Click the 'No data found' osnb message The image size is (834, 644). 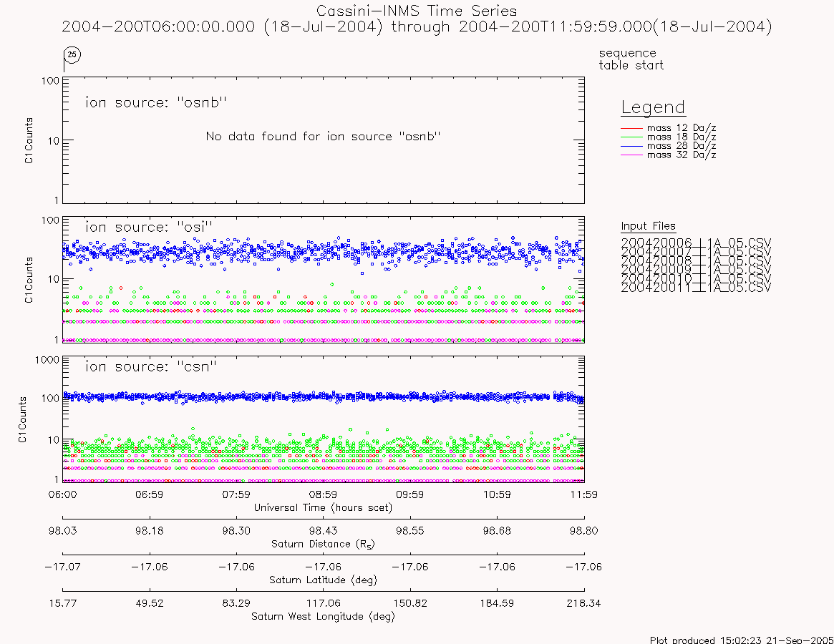click(x=324, y=136)
